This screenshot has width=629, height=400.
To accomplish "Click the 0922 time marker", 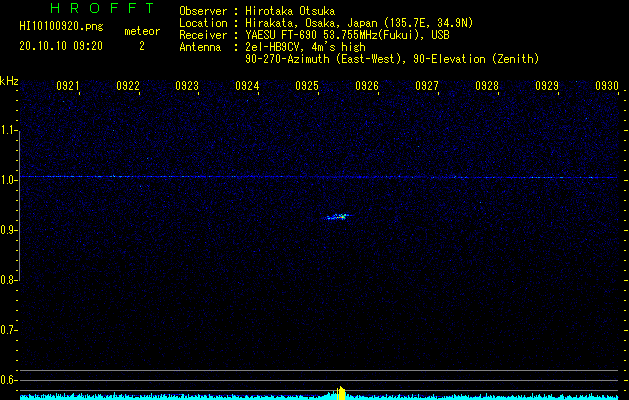I will pyautogui.click(x=127, y=85).
